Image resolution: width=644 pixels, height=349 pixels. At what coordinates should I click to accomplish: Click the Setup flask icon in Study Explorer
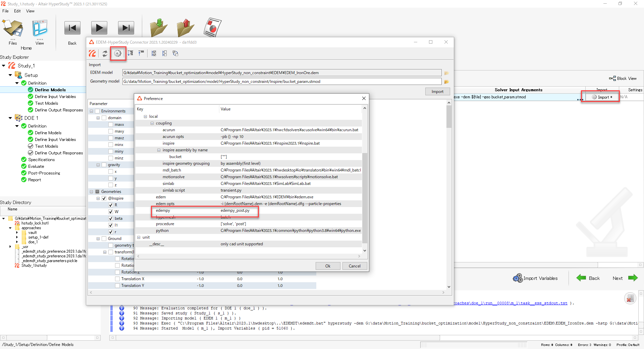tap(19, 75)
